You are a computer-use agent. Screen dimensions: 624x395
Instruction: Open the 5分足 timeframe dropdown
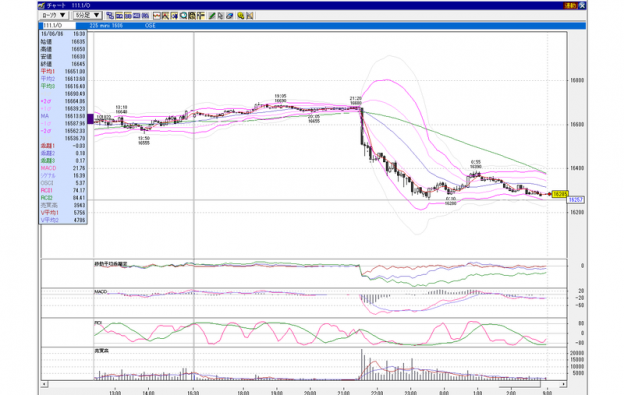coord(88,15)
